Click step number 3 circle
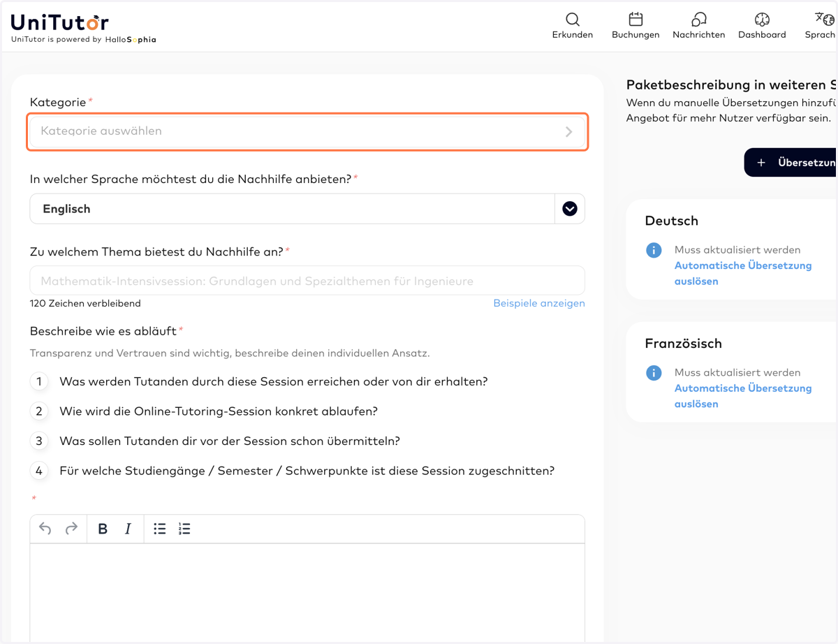838x644 pixels. coord(39,441)
